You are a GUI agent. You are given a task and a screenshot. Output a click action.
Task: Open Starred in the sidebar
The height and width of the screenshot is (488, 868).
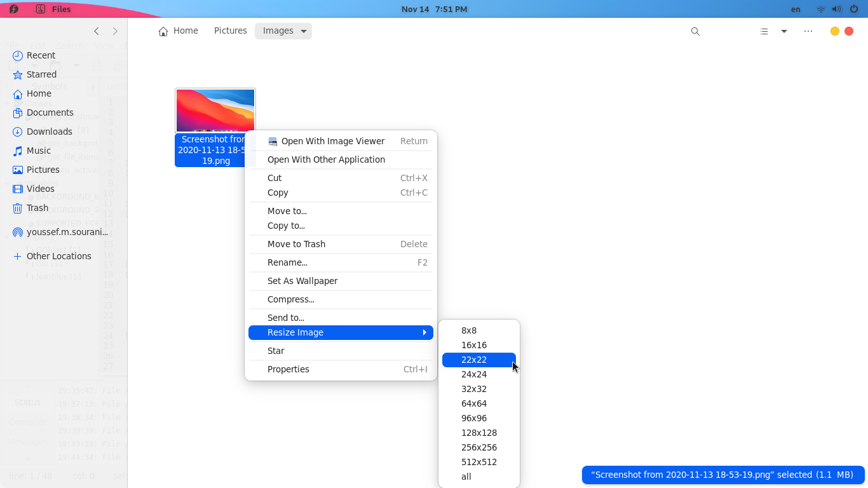click(x=35, y=74)
